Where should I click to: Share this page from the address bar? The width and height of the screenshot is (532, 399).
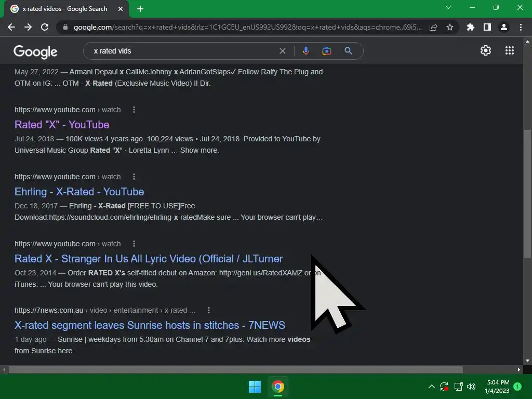[x=433, y=27]
